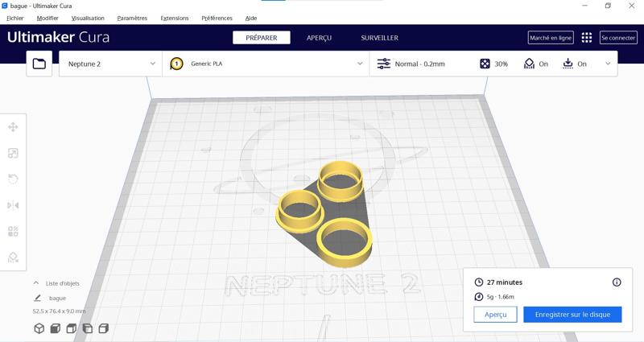
Task: Collapse the Liste d'objets section
Action: tap(36, 283)
